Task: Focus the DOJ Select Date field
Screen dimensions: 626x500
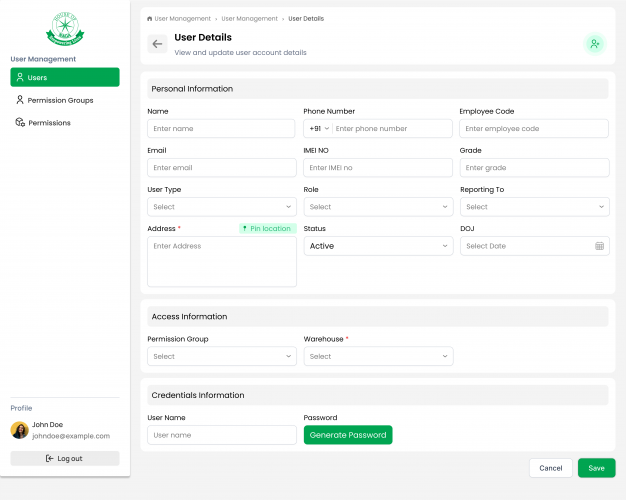Action: tap(535, 246)
